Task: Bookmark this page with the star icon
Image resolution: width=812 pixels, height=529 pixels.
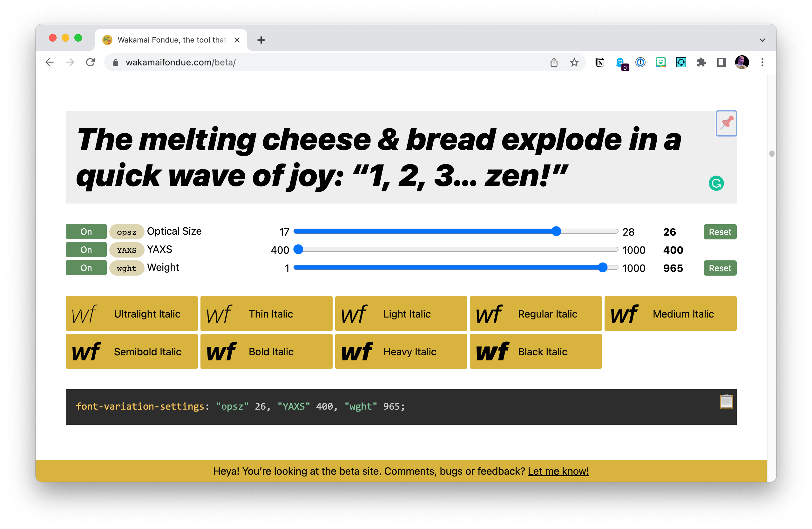Action: pos(574,63)
